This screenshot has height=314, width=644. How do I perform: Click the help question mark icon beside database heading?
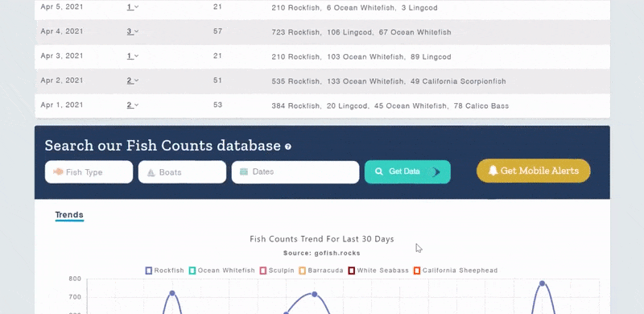coord(288,147)
